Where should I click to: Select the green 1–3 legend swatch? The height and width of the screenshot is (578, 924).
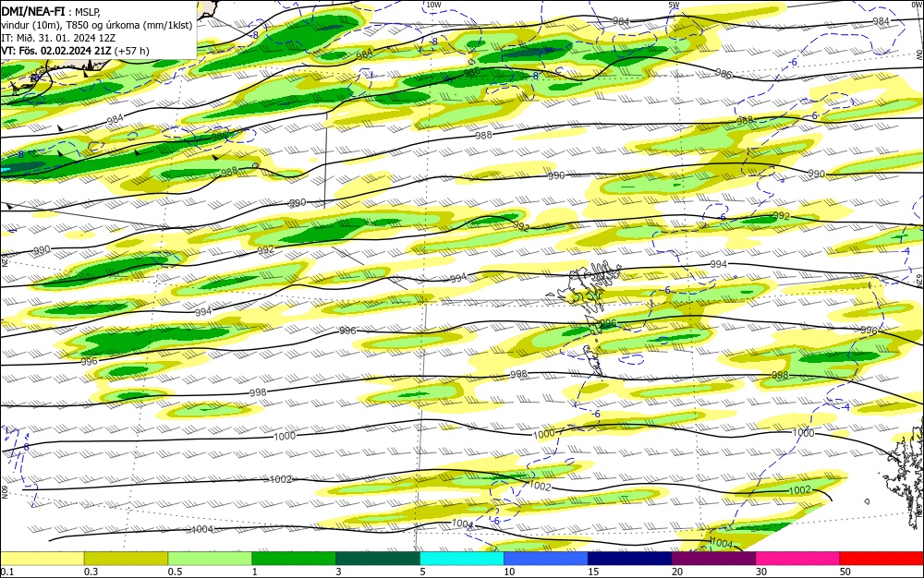294,559
